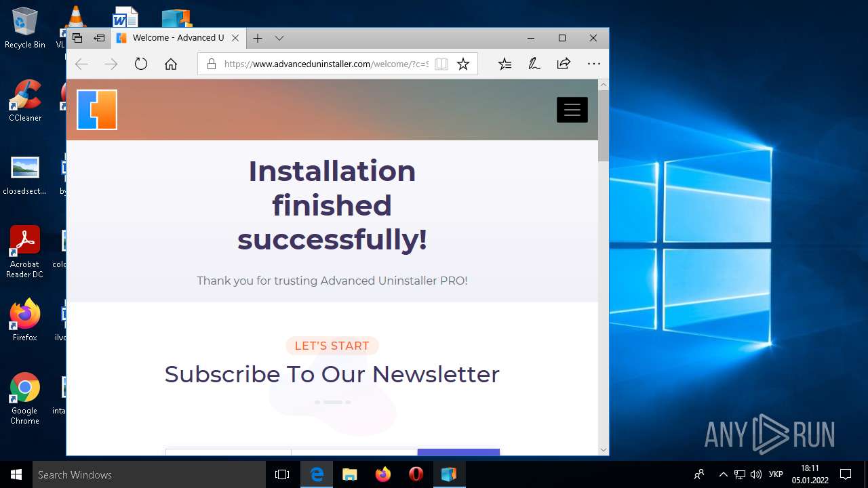Open the Edge Settings and more menu
Screen dimensions: 868x488
point(594,64)
